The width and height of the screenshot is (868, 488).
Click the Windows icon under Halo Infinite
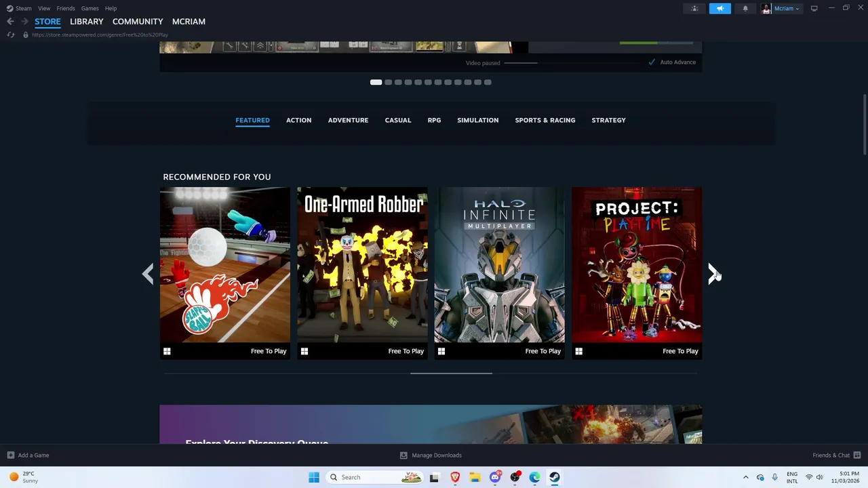tap(441, 351)
